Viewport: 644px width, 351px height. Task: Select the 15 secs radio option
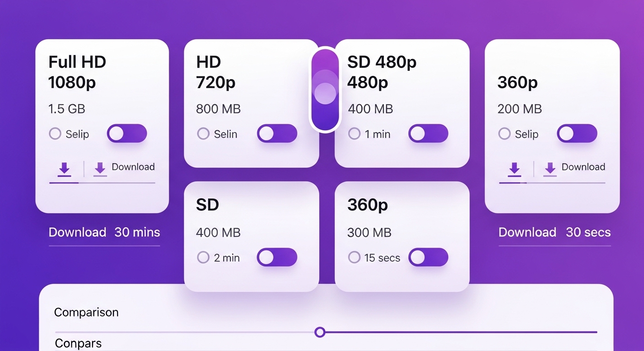click(354, 257)
